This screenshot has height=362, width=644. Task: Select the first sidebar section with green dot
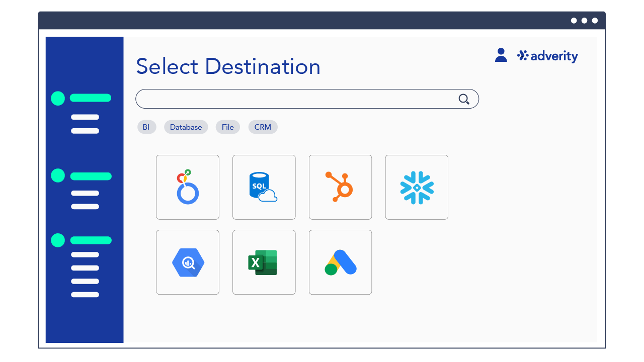81,98
